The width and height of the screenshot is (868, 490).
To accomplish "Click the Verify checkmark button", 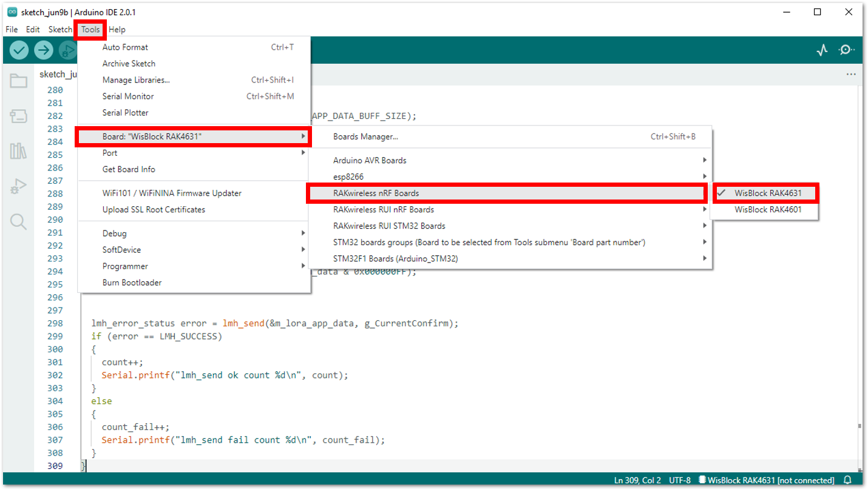I will click(19, 50).
